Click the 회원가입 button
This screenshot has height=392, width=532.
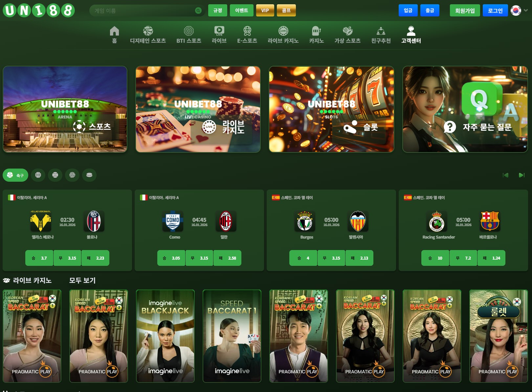pos(464,11)
